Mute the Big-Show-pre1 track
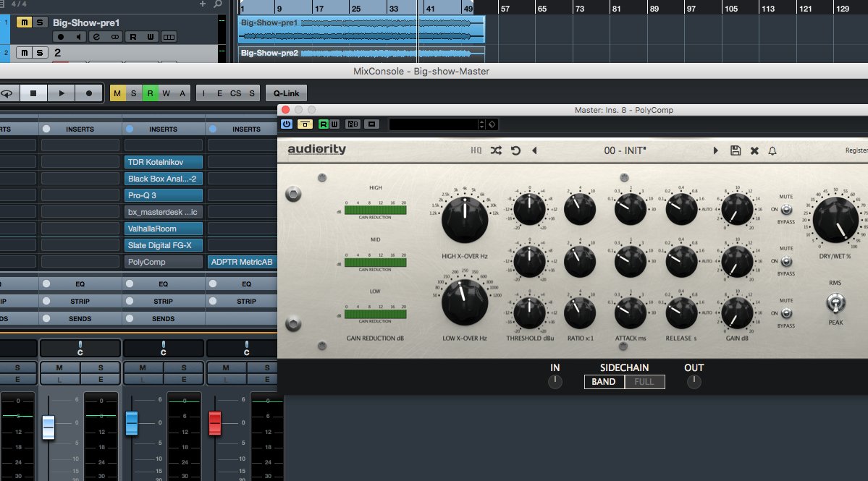Screen dimensions: 868x481 (x=24, y=22)
